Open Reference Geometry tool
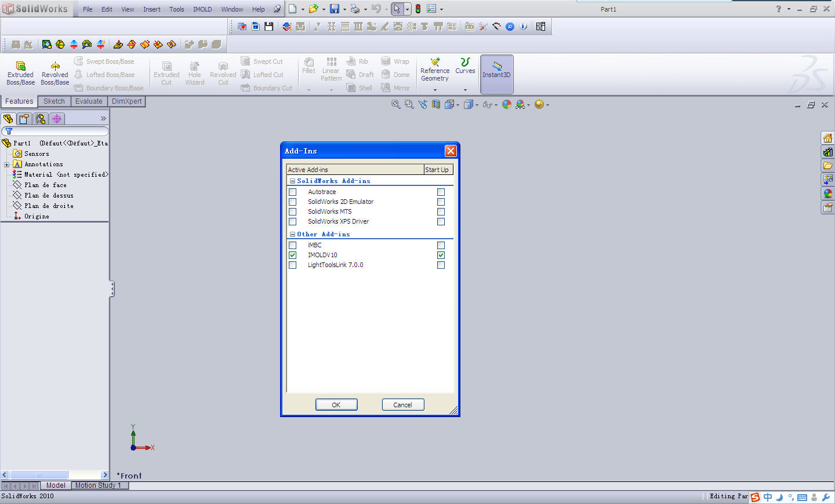The height and width of the screenshot is (504, 835). coord(435,63)
